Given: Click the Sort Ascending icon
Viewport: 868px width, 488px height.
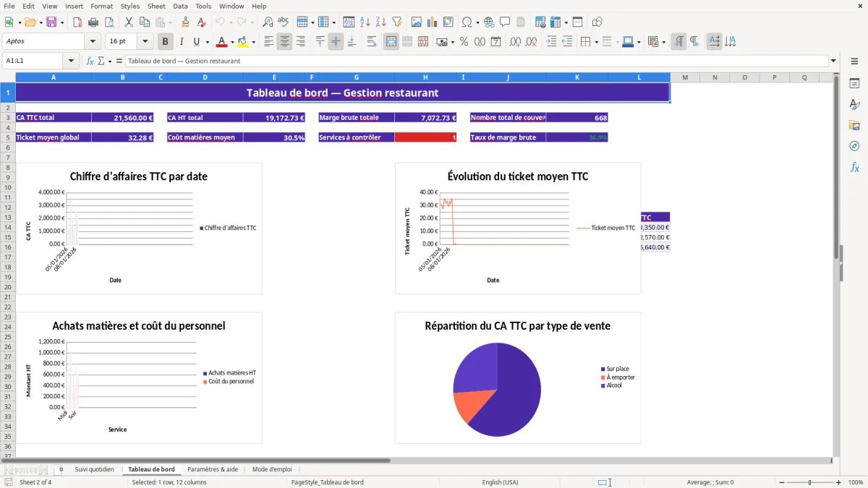Looking at the screenshot, I should pyautogui.click(x=365, y=22).
